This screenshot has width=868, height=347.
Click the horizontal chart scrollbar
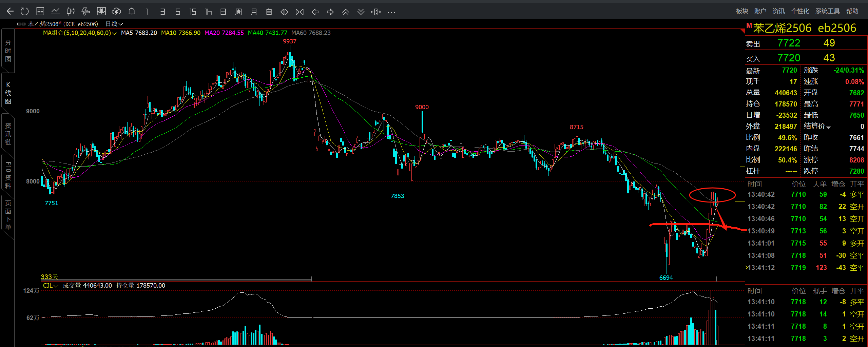pyautogui.click(x=176, y=280)
